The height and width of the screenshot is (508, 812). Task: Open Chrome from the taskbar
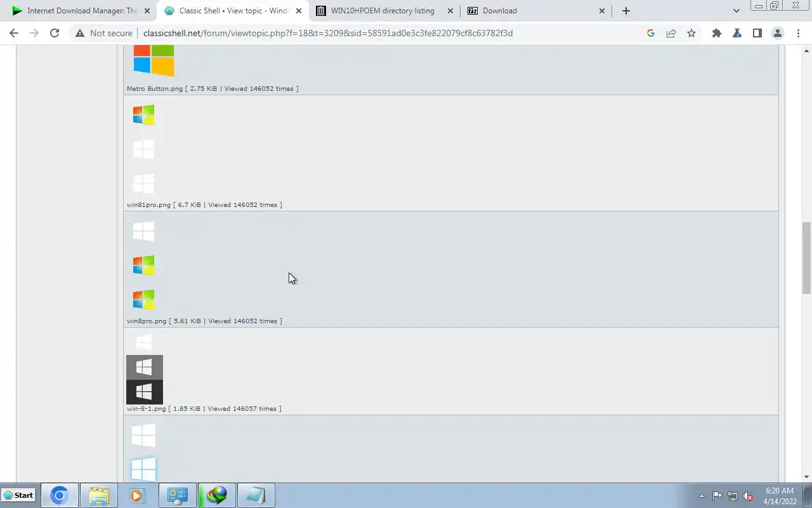(59, 495)
